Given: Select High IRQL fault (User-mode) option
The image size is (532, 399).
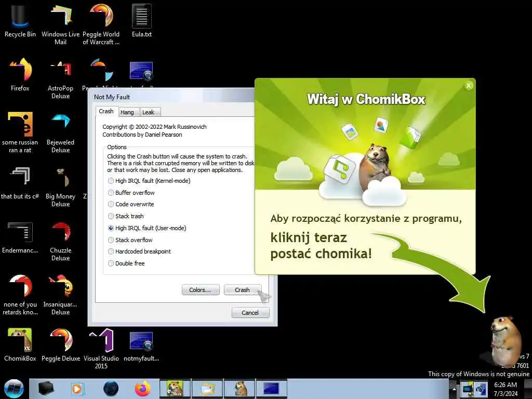Looking at the screenshot, I should (147, 228).
